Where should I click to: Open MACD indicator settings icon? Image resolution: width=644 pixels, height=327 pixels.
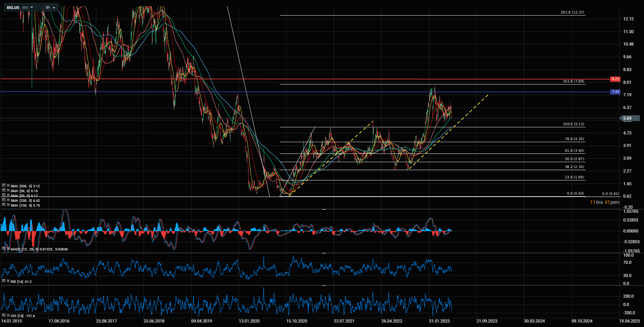tap(3, 249)
